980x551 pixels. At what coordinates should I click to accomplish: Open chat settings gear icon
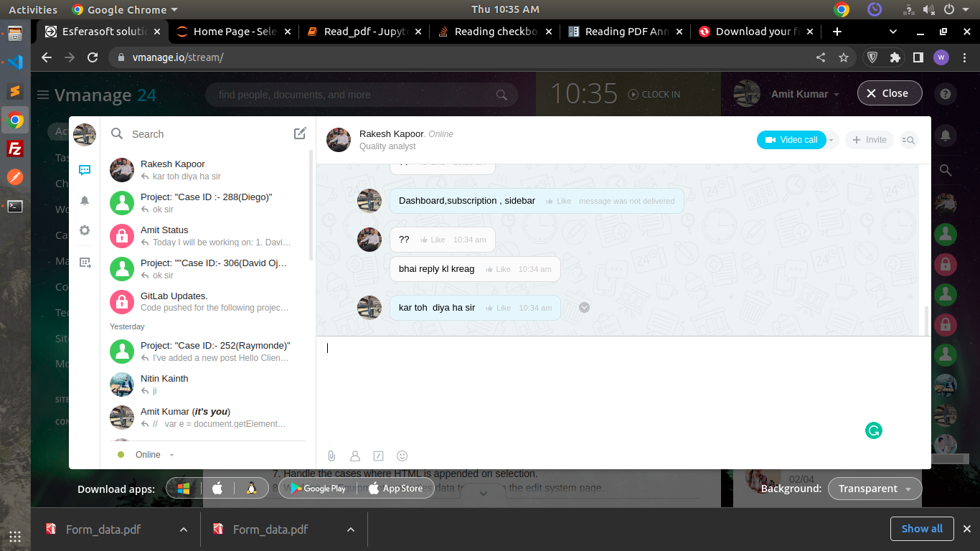(85, 230)
